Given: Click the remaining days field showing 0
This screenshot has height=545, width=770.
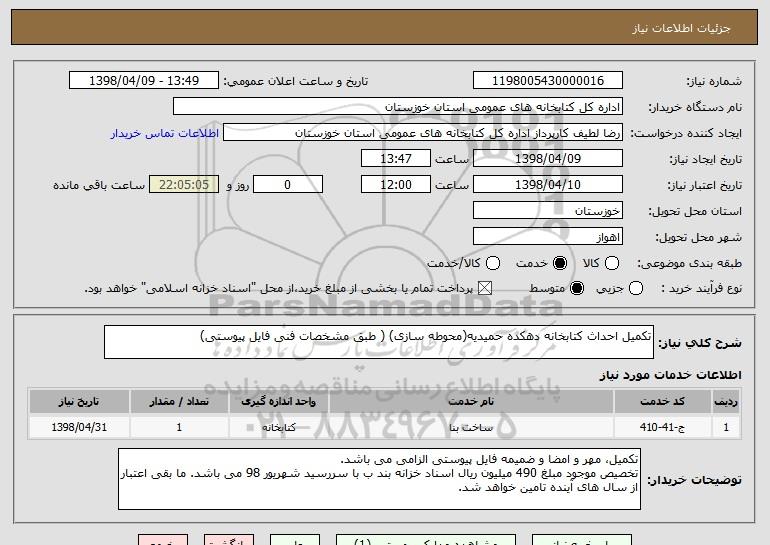Looking at the screenshot, I should coord(288,185).
